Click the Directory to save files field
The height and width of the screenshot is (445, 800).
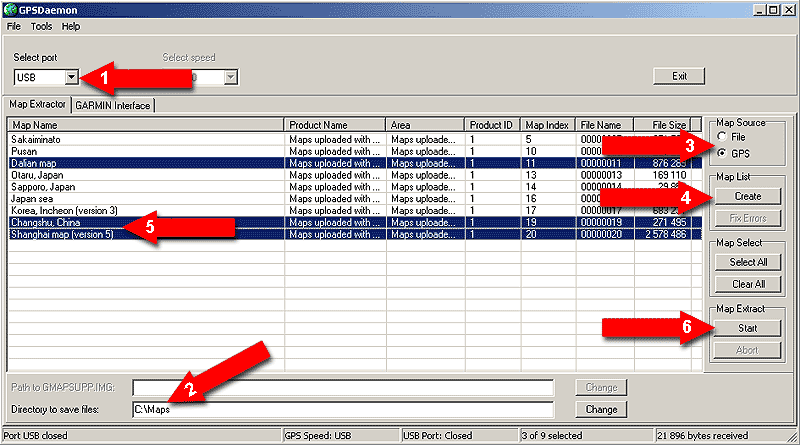(343, 409)
